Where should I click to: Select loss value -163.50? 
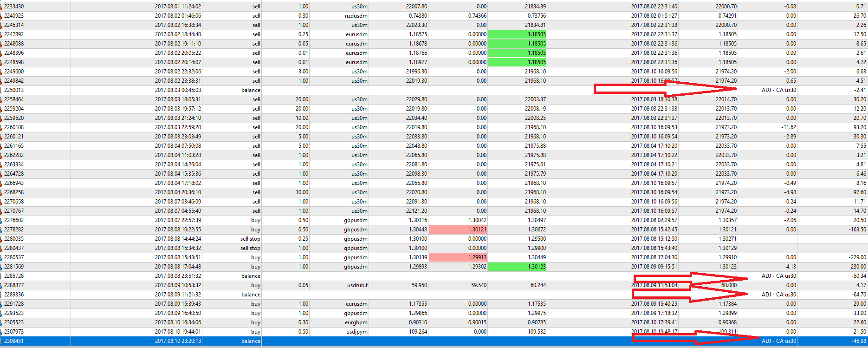point(857,230)
